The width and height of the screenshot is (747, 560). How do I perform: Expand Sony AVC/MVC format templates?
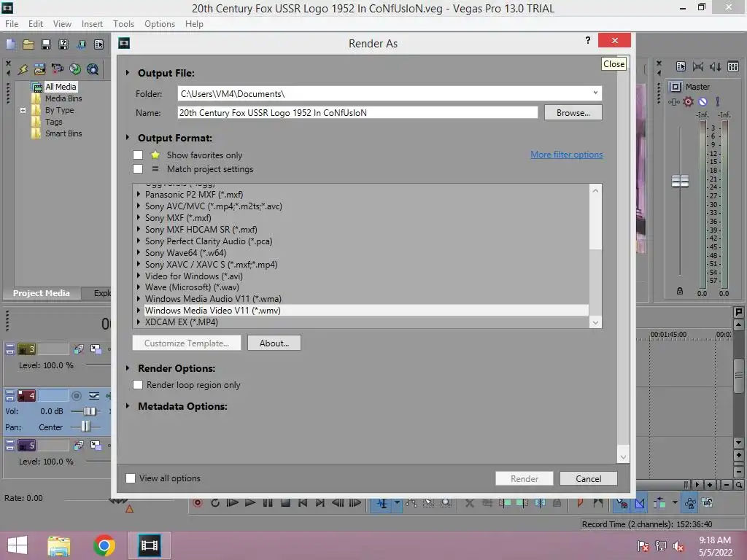pos(139,206)
